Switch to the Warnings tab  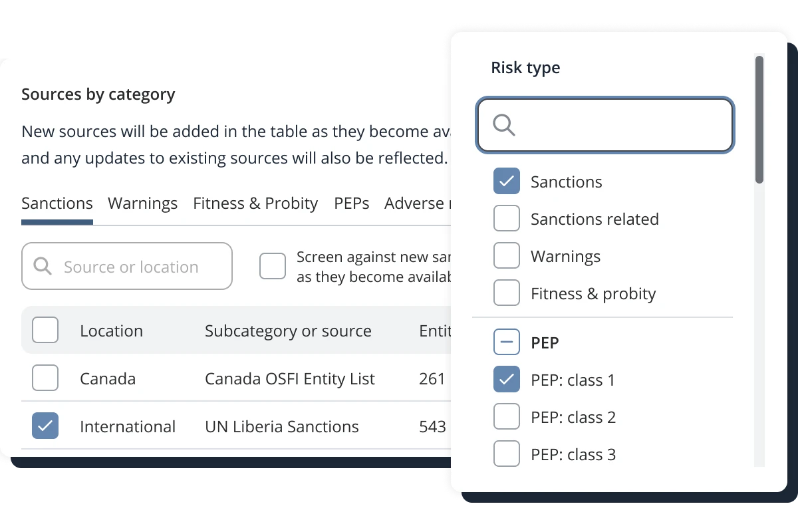click(x=143, y=203)
